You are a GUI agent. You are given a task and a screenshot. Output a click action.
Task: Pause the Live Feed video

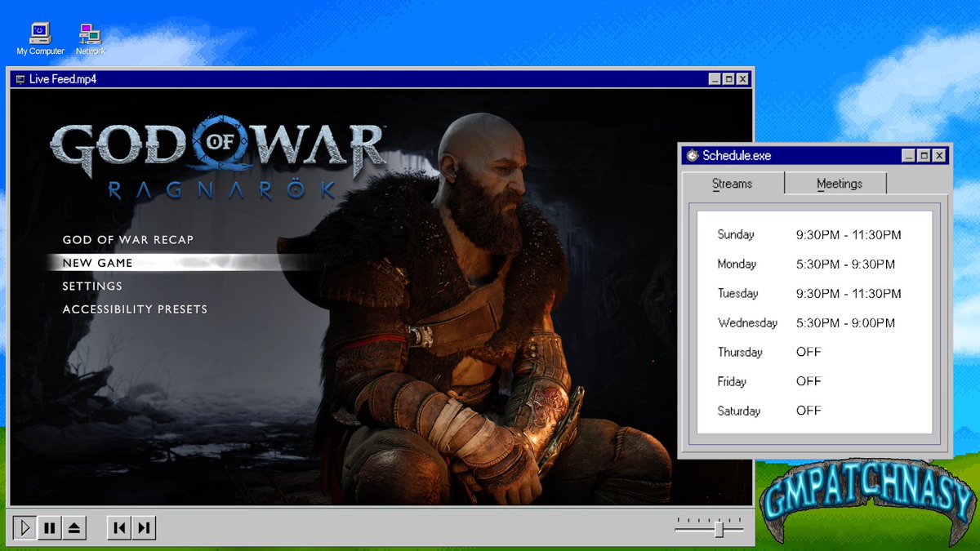[x=50, y=528]
